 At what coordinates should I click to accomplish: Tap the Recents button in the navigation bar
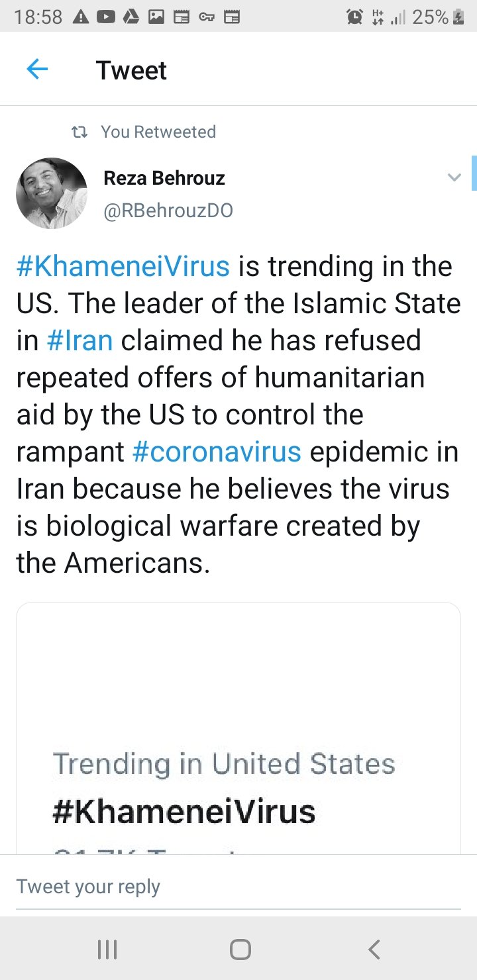(106, 948)
